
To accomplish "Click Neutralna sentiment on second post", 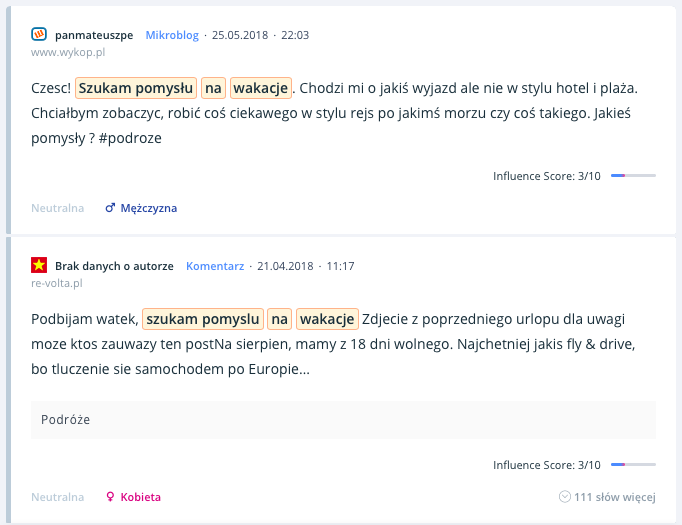I will pos(57,497).
